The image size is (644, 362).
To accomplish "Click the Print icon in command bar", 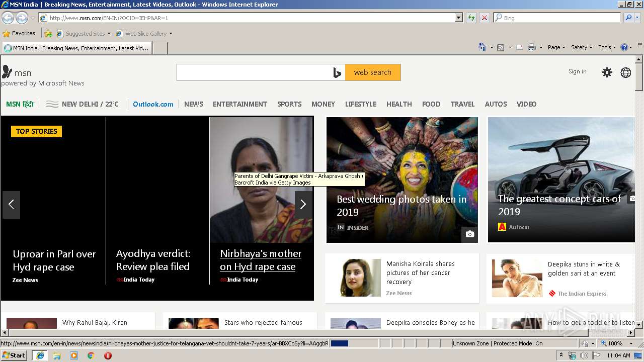I will [532, 47].
